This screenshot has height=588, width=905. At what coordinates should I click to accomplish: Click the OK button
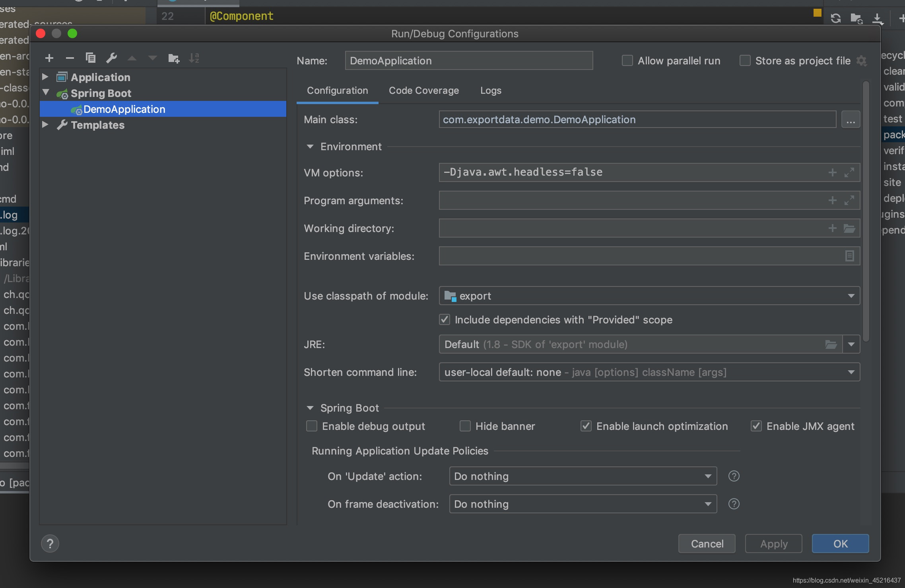840,544
